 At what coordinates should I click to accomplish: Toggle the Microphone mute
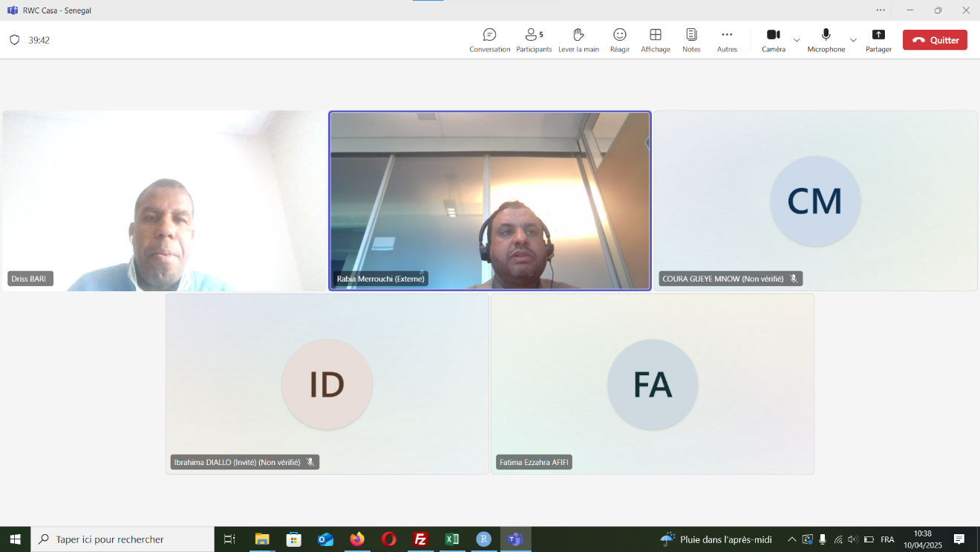pos(826,40)
